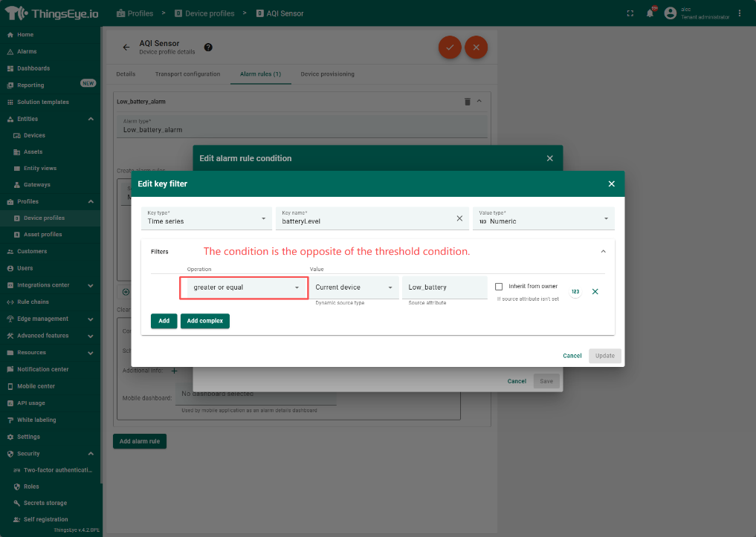Enable Inherit from owner checkbox
756x537 pixels.
point(499,287)
